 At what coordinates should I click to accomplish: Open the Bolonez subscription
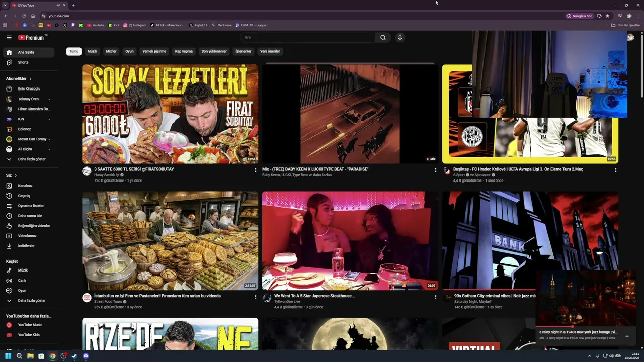(x=28, y=129)
